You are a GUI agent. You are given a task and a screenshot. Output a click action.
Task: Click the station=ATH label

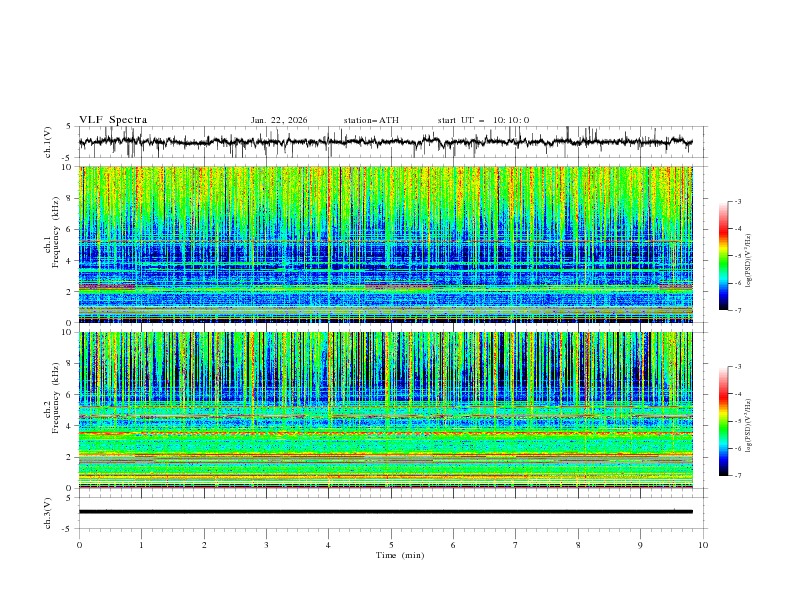coord(371,120)
